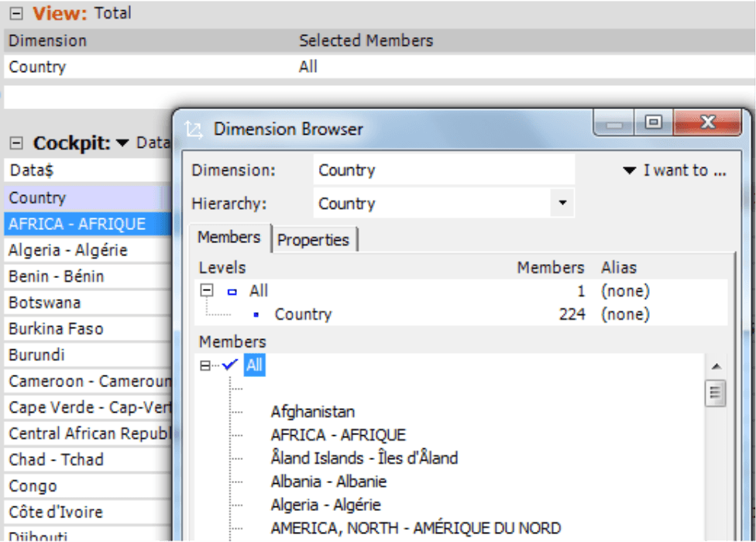Click the Levels column header
The image size is (756, 542).
click(222, 267)
